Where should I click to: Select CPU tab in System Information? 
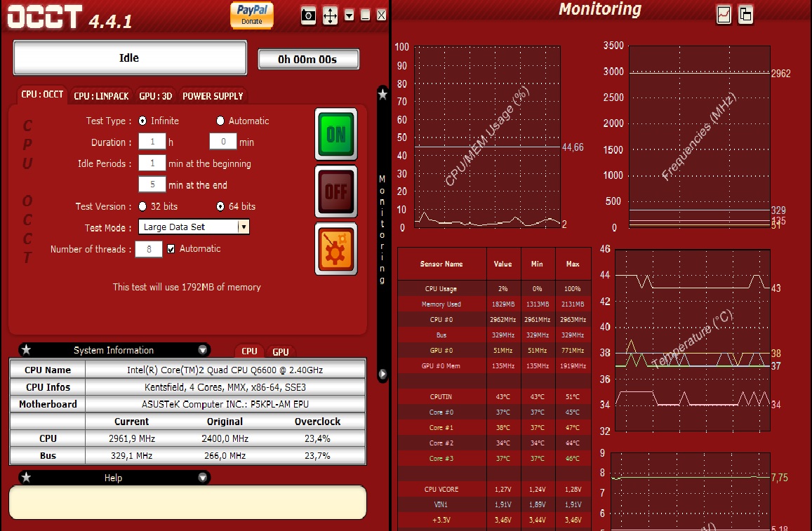pos(249,351)
